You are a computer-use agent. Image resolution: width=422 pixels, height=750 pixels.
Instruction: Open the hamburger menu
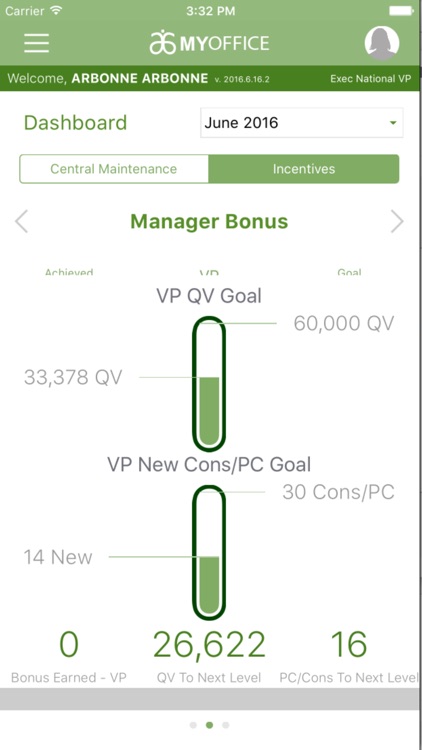37,43
